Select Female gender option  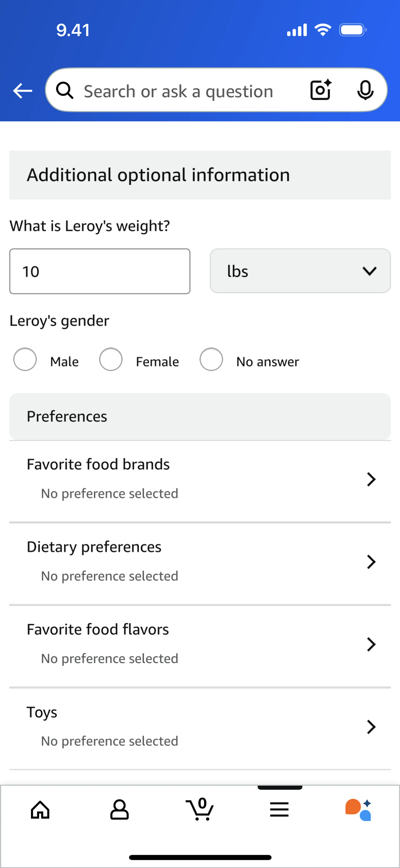111,359
